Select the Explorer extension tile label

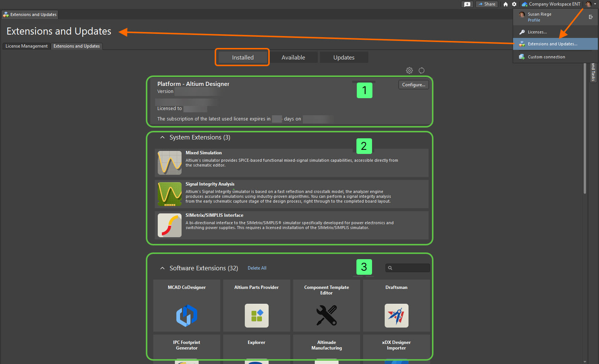pyautogui.click(x=257, y=342)
